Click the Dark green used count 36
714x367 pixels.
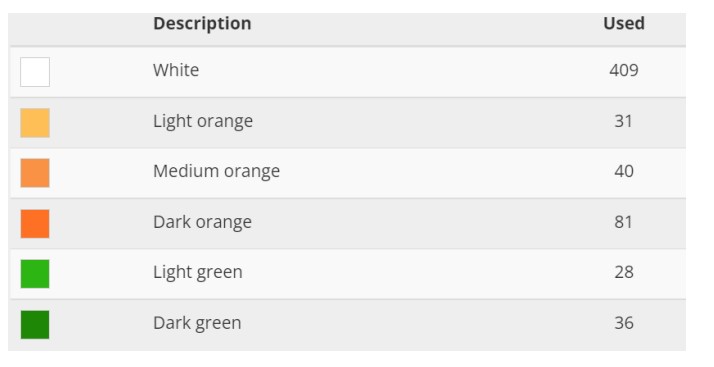pos(624,323)
